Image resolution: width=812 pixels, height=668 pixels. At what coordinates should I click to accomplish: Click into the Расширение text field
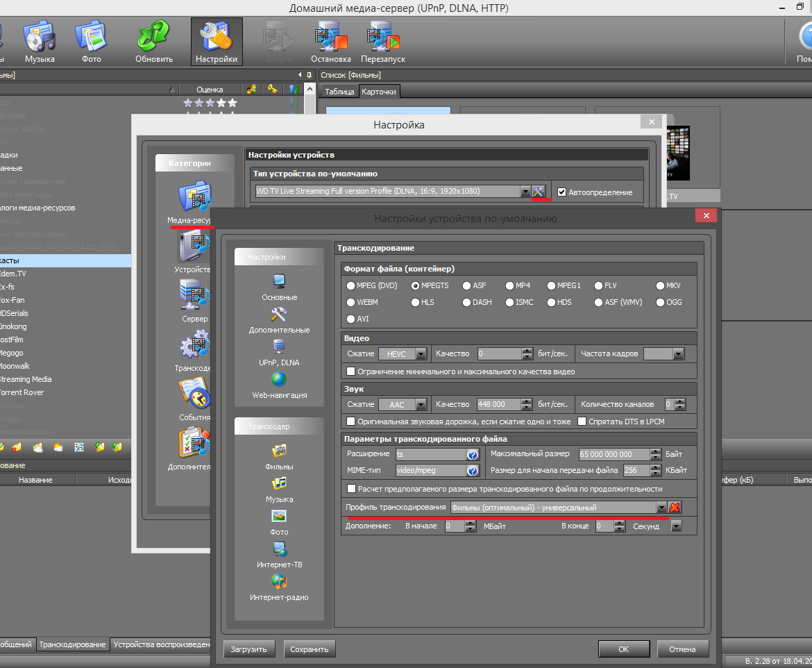[430, 454]
